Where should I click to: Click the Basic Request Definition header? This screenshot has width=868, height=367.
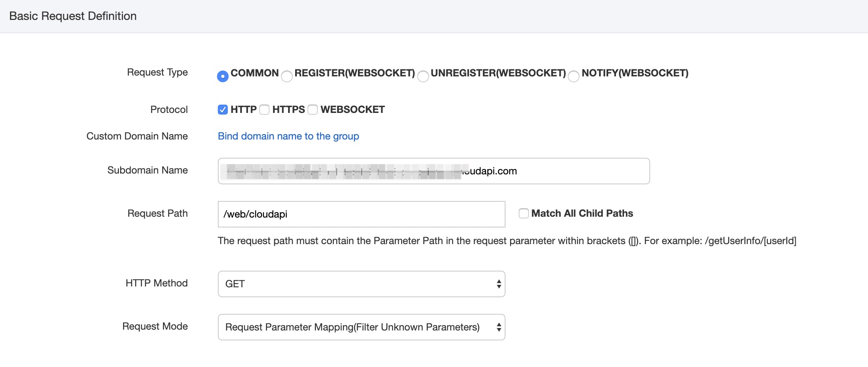coord(73,16)
